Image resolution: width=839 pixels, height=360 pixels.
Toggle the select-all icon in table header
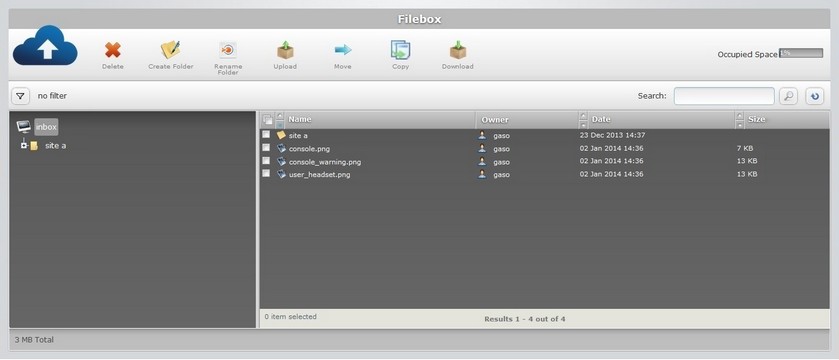(x=268, y=119)
